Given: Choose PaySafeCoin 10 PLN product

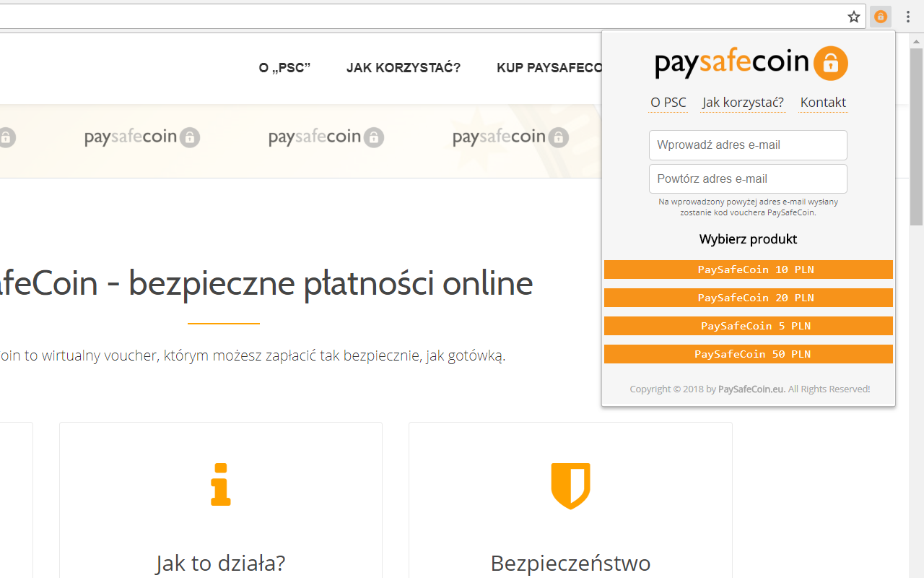Looking at the screenshot, I should click(749, 269).
